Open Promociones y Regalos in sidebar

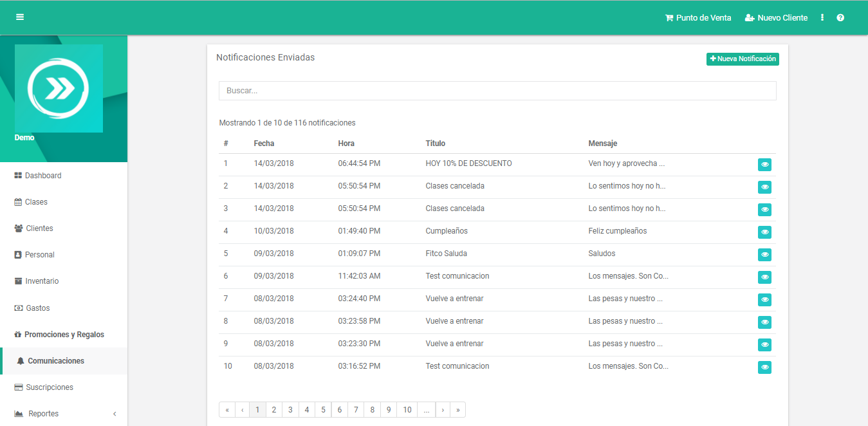59,335
